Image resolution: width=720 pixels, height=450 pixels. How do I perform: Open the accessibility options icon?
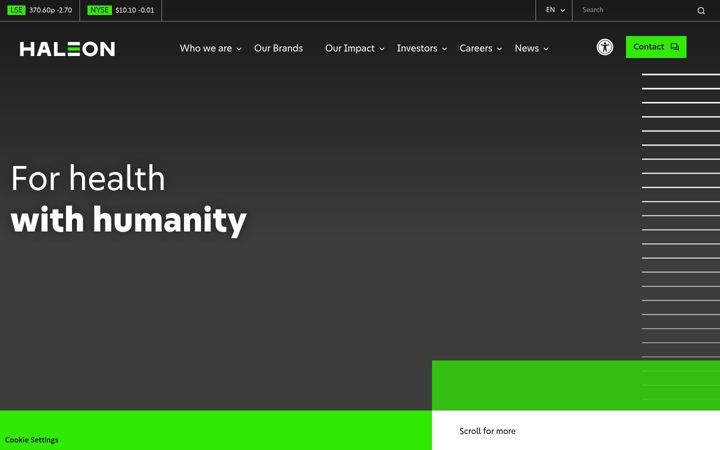click(x=605, y=47)
